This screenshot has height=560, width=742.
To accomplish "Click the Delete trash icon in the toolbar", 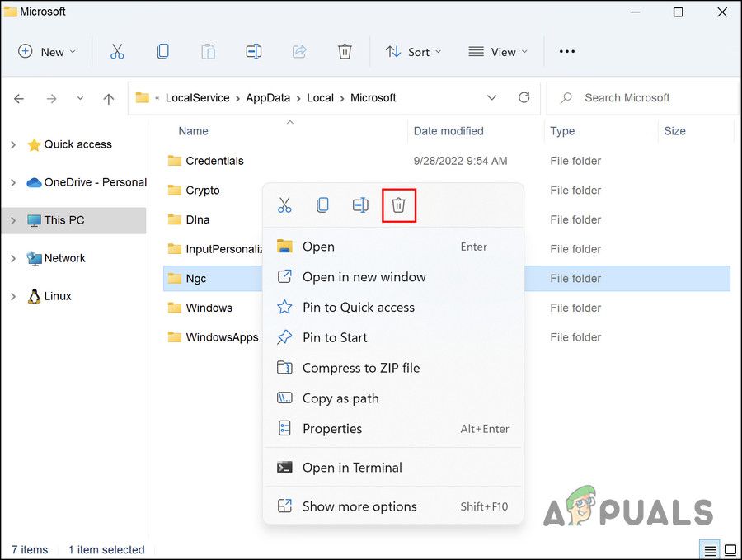I will click(x=345, y=52).
